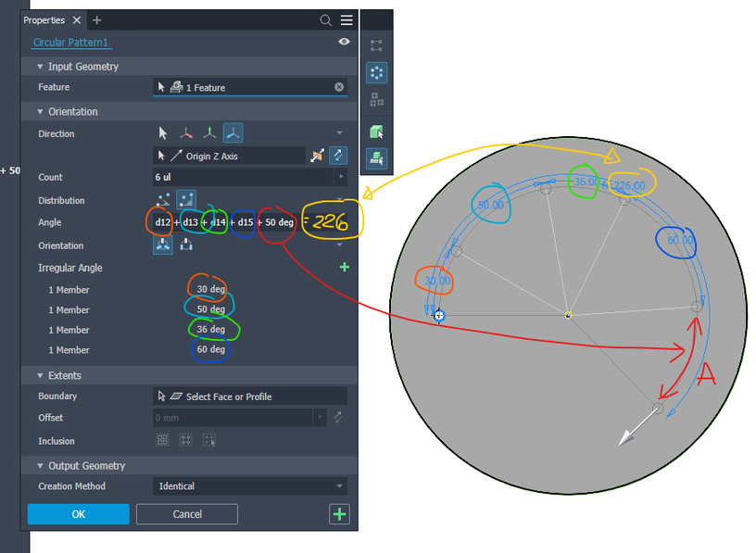
Task: Edit the 36 deg member angle
Action: click(210, 329)
